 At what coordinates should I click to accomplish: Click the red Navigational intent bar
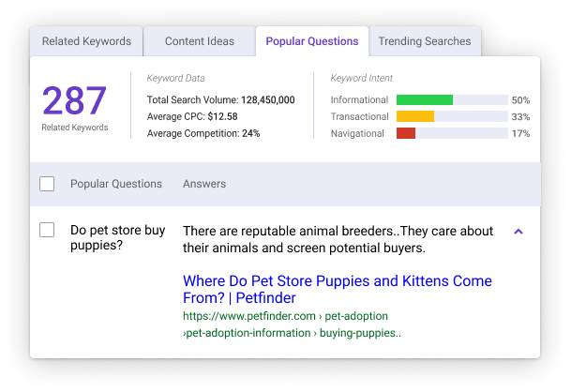coord(406,133)
